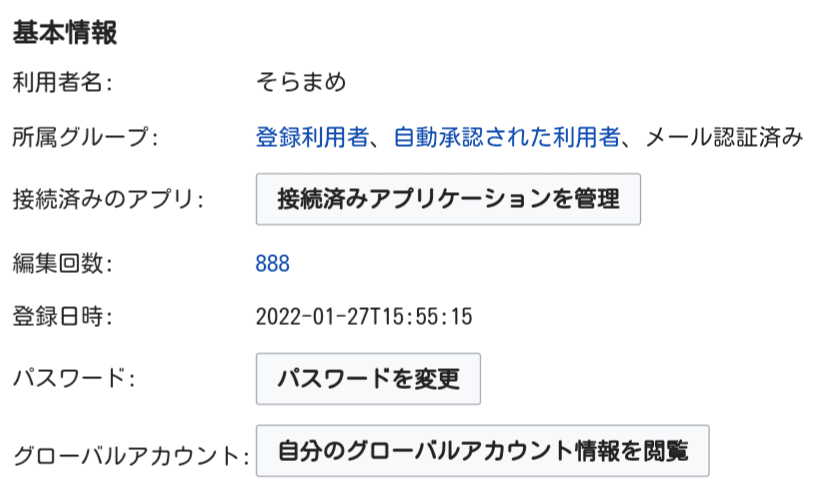Click the 登録日時 label
This screenshot has width=819, height=504.
[60, 318]
